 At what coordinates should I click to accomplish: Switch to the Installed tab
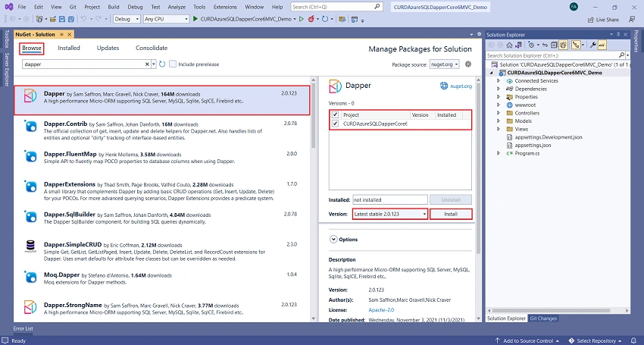pos(69,48)
